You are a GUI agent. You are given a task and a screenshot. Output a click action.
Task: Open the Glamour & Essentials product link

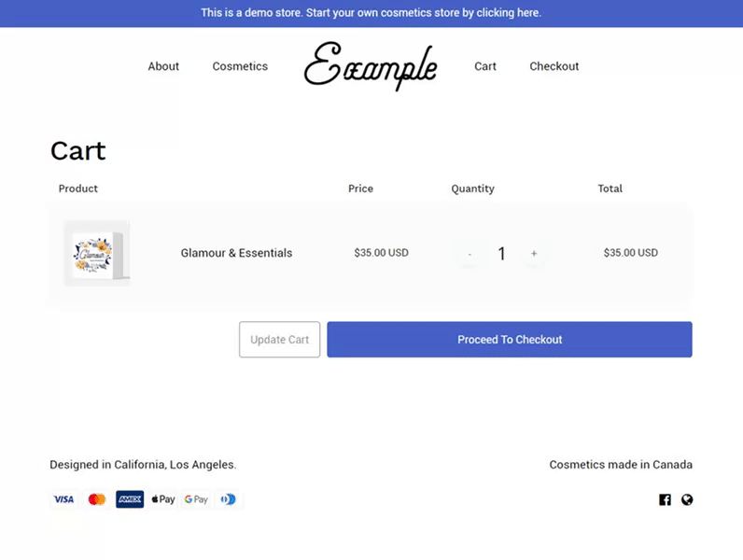(x=236, y=253)
